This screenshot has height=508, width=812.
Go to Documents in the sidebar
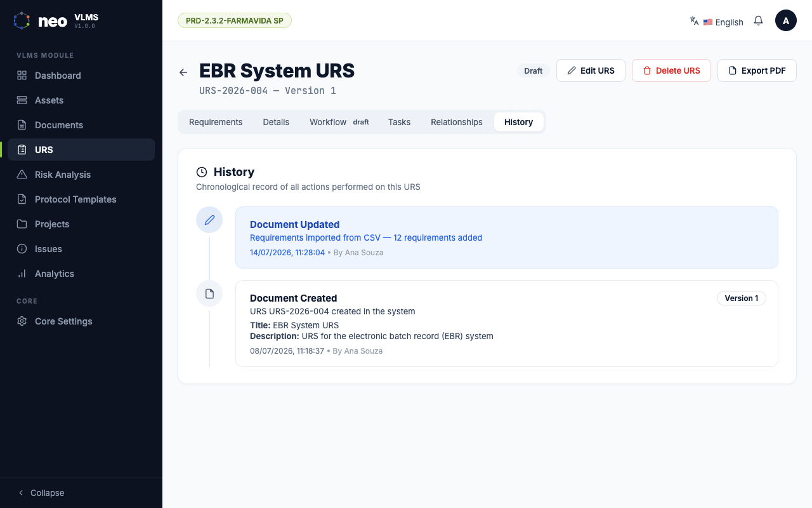[x=81, y=125]
